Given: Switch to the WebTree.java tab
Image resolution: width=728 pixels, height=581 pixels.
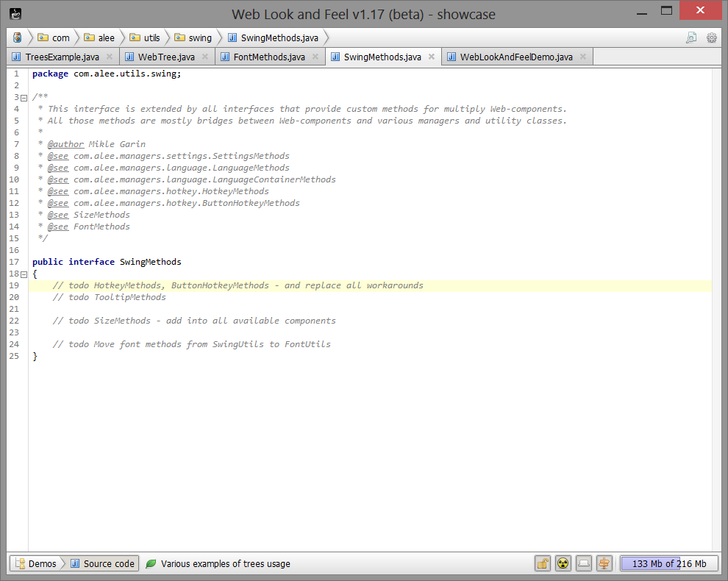Looking at the screenshot, I should point(167,57).
